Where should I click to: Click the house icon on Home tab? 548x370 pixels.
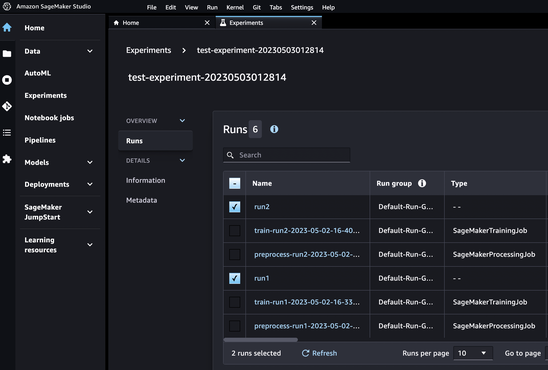tap(116, 23)
